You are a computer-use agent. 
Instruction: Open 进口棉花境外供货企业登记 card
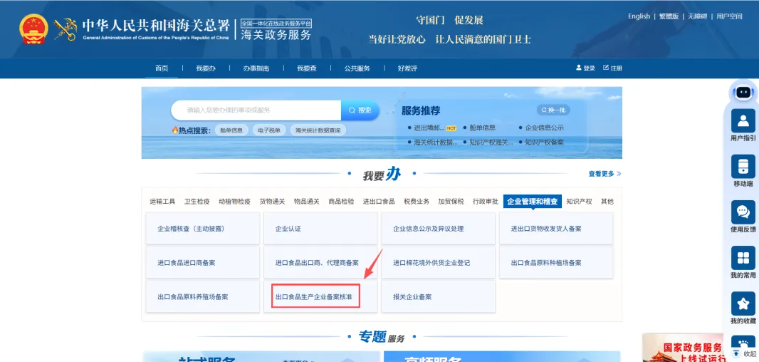[x=439, y=263]
